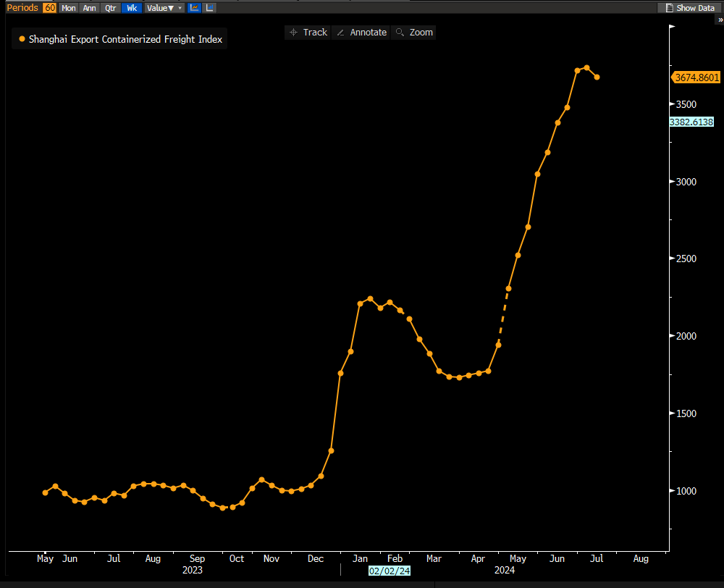Open the Value dropdown
The width and height of the screenshot is (724, 588).
[160, 8]
